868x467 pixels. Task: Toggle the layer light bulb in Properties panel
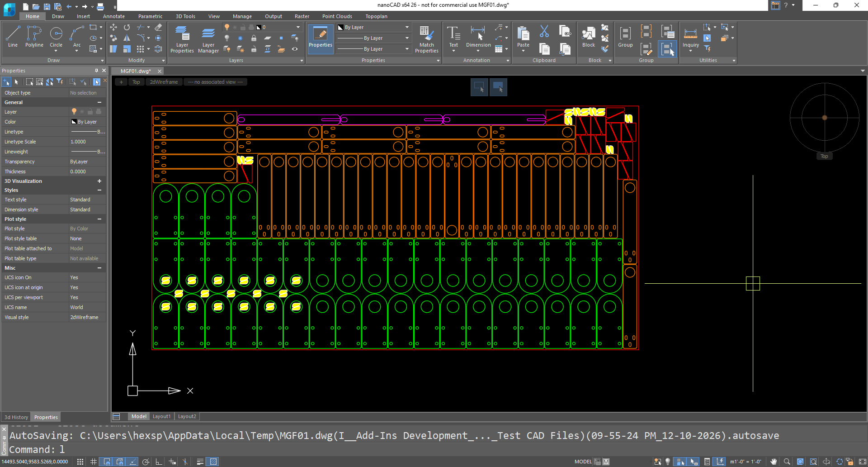tap(74, 111)
